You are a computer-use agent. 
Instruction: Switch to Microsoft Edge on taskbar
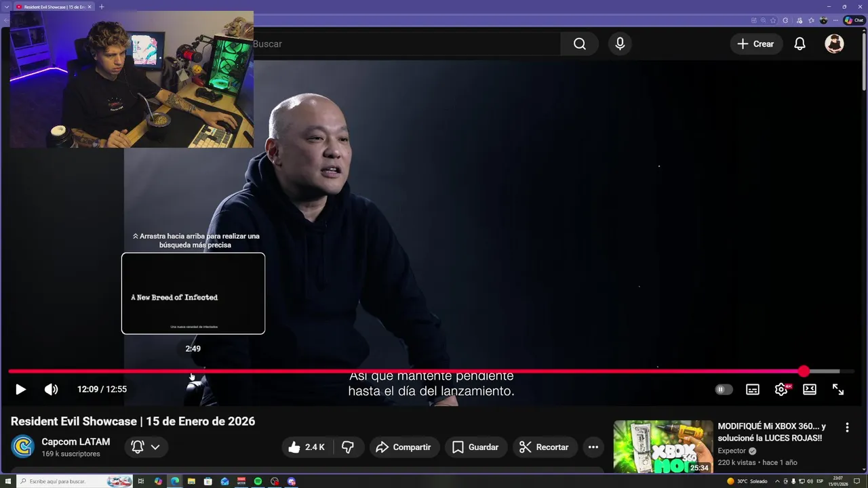174,481
